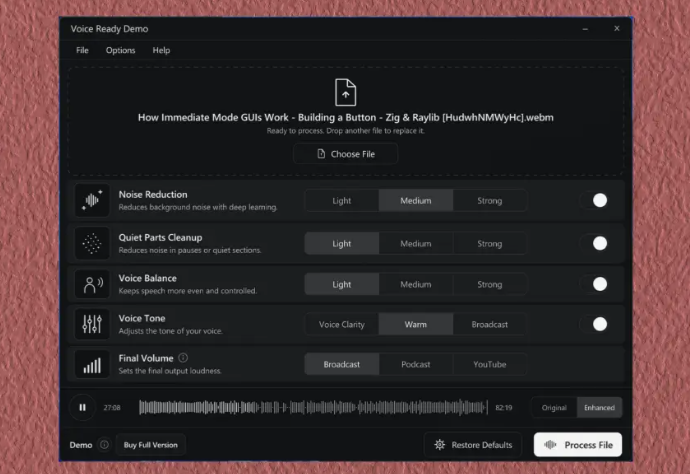Set Final Volume to YouTube
690x474 pixels.
490,364
